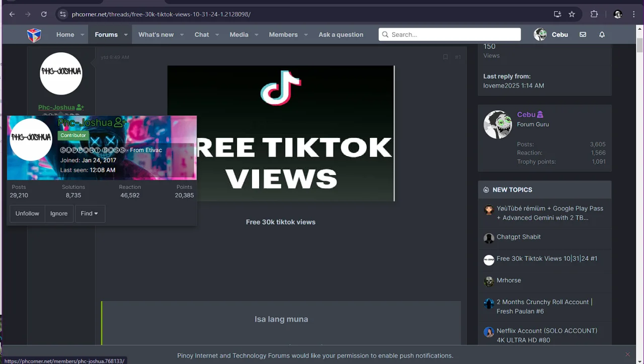Viewport: 644px width, 364px height.
Task: Open the Chrome profile avatar
Action: pos(618,14)
